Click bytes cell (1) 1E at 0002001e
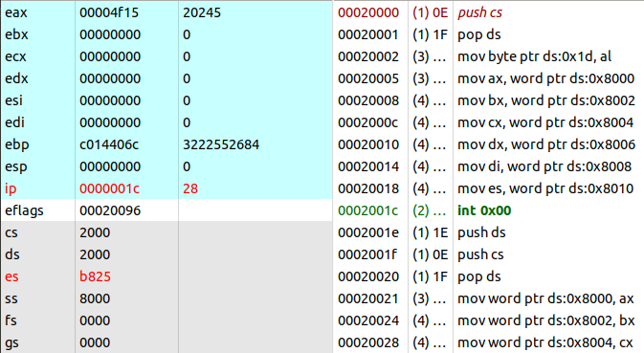Screen dimensions: 644x353 (x=430, y=232)
